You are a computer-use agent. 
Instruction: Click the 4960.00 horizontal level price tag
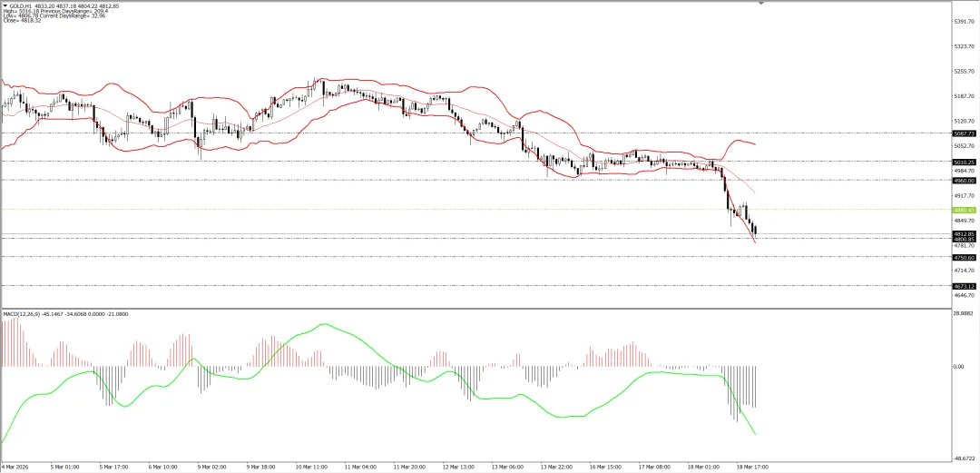pyautogui.click(x=965, y=180)
